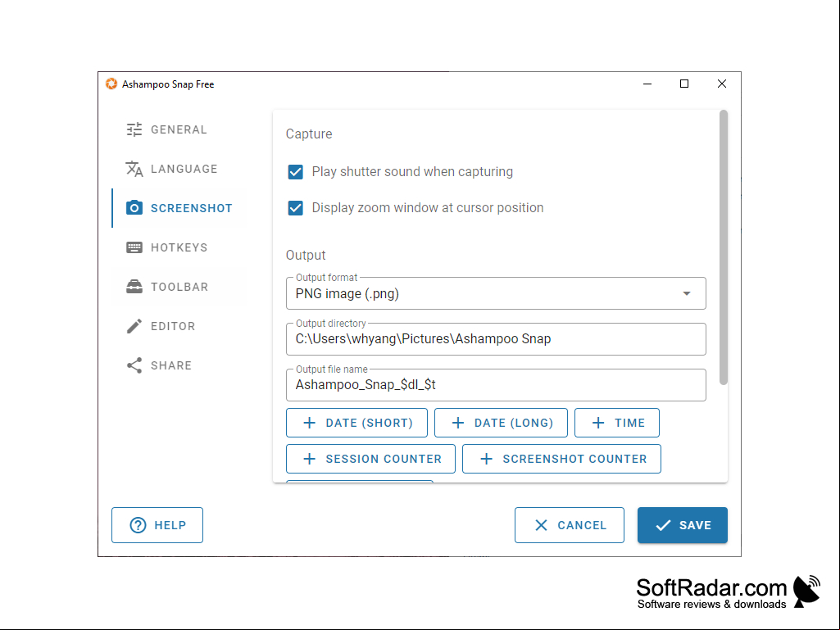Viewport: 840px width, 630px height.
Task: Click the question mark icon on Help
Action: [138, 525]
